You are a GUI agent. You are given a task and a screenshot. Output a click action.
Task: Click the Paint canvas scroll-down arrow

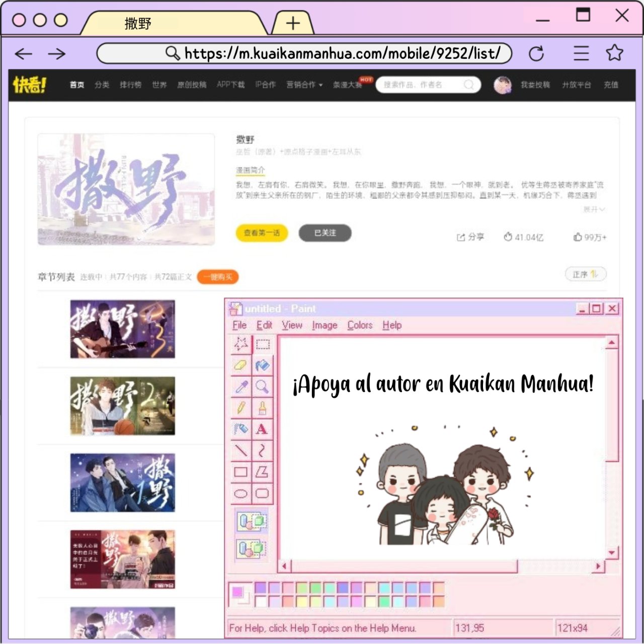click(612, 553)
